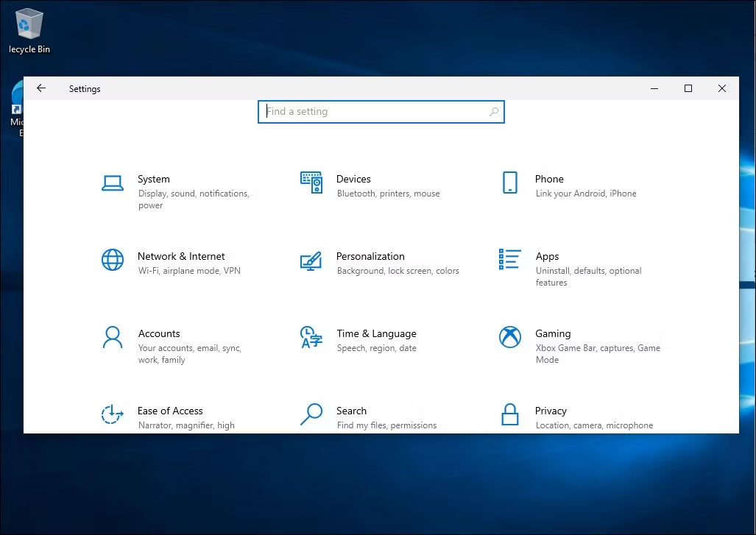Open the Personalization settings icon
This screenshot has height=535, width=756.
tap(310, 260)
